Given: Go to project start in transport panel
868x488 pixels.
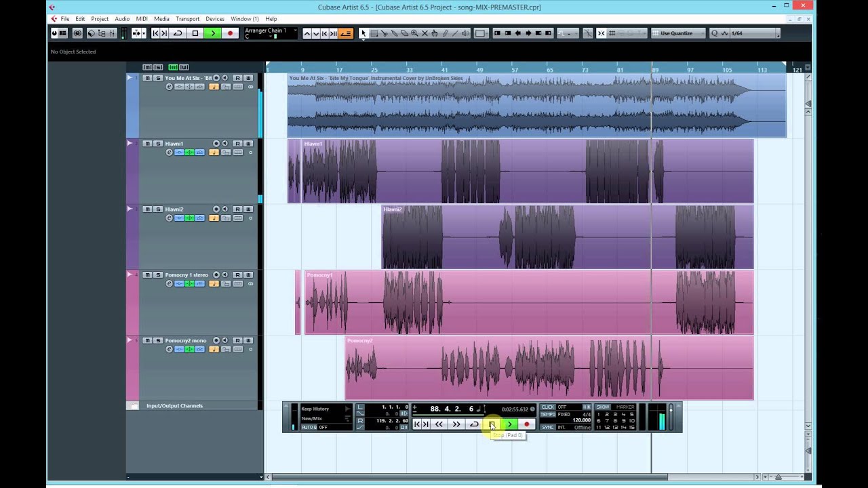Looking at the screenshot, I should pos(417,424).
